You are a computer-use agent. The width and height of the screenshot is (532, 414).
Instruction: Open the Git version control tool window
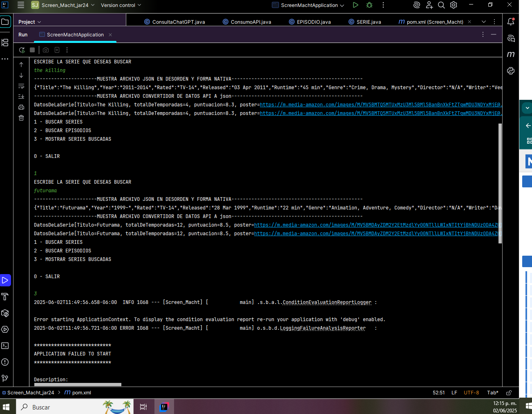[5, 378]
